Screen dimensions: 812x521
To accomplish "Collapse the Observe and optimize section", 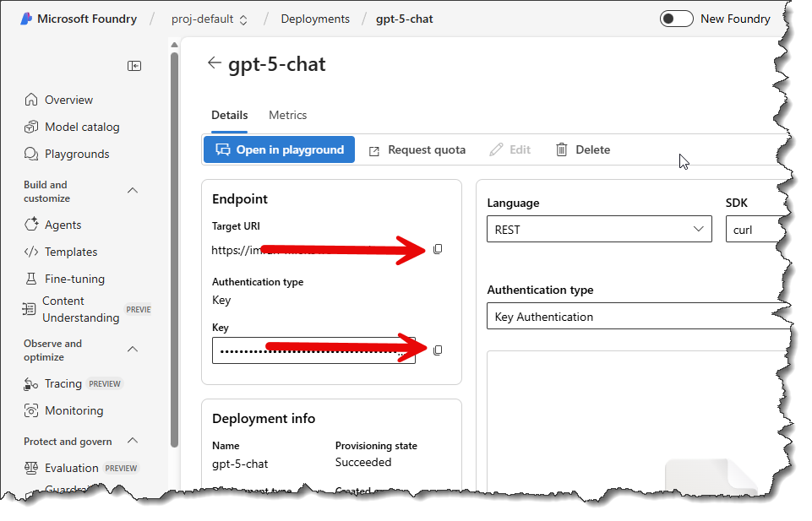I will click(133, 350).
